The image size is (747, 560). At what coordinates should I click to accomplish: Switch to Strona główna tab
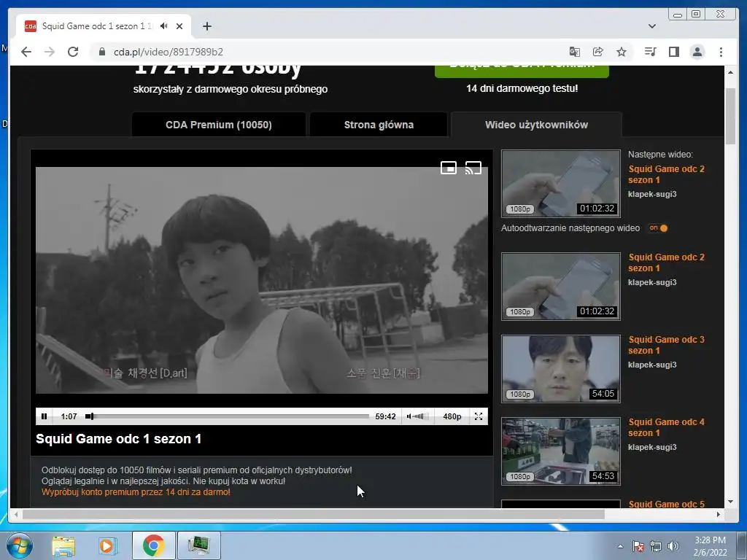[x=379, y=125]
